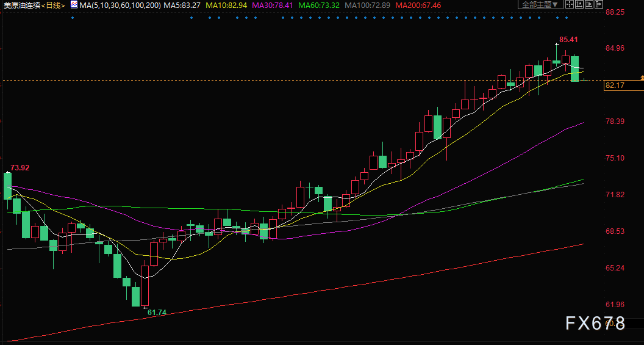Open MA(5,10,30,60,100,200) parameter settings
644x345 pixels.
coord(120,5)
